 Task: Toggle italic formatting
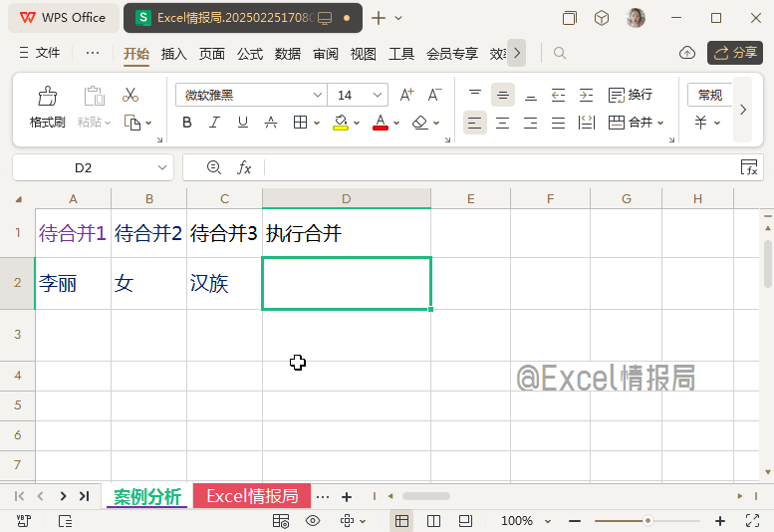pos(214,123)
